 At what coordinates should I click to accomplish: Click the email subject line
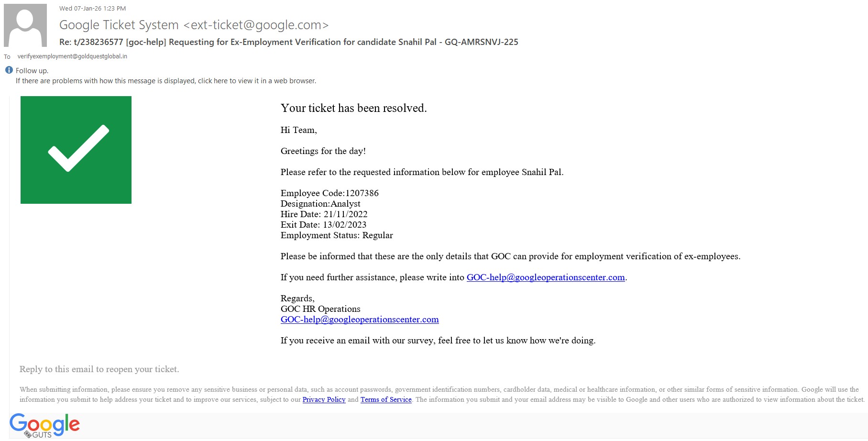(x=288, y=42)
